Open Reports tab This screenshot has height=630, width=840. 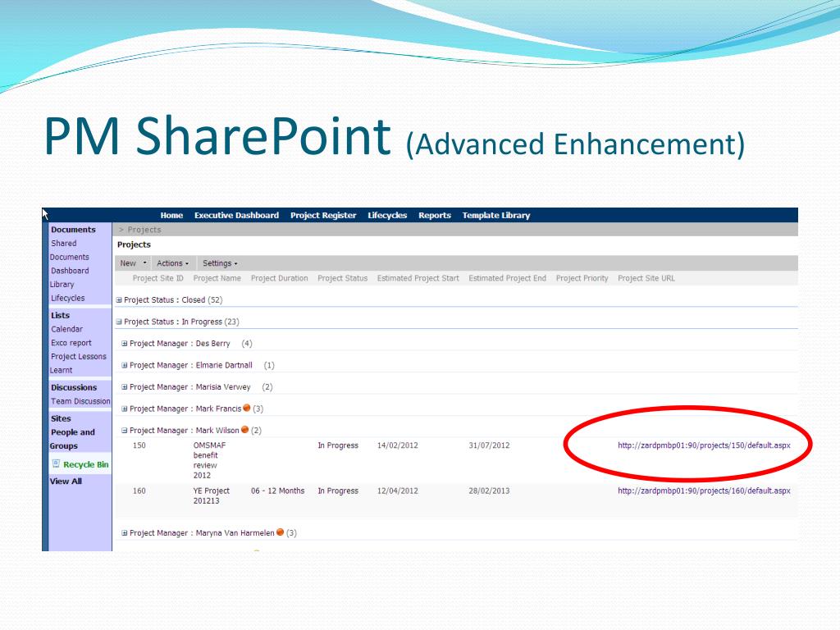[x=435, y=216]
